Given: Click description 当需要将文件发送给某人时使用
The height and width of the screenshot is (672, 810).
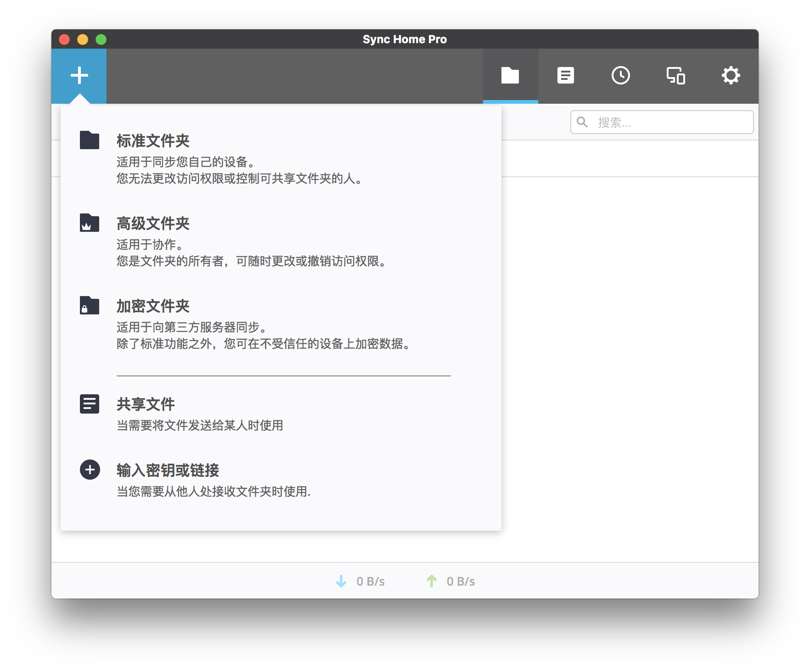Looking at the screenshot, I should (x=200, y=426).
